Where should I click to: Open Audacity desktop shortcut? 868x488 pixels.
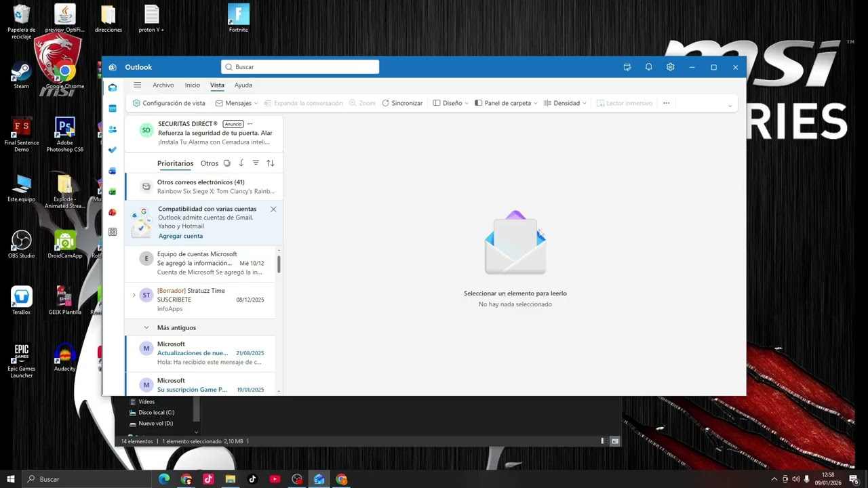[65, 358]
